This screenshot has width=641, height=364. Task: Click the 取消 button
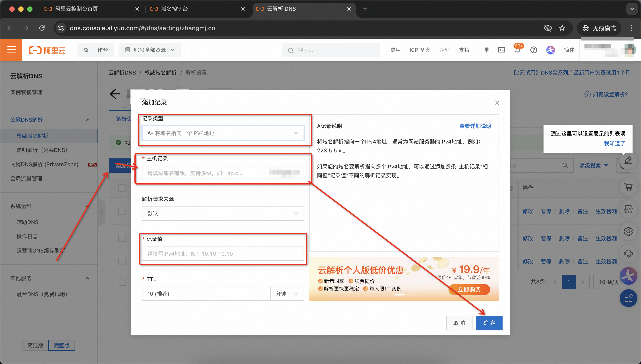(x=459, y=323)
